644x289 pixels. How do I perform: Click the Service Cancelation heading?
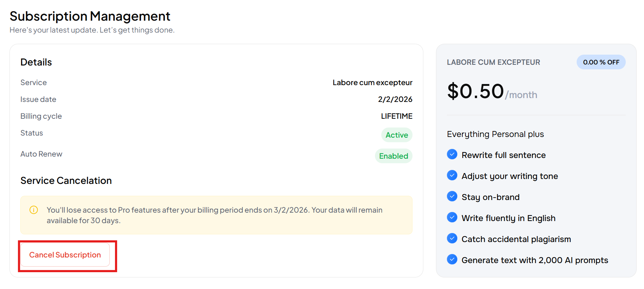(66, 180)
